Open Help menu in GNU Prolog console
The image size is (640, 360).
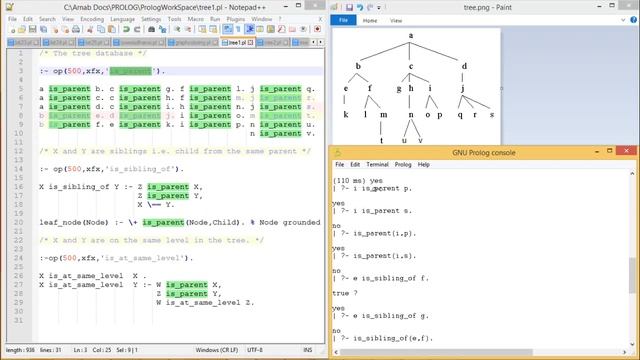pos(424,164)
